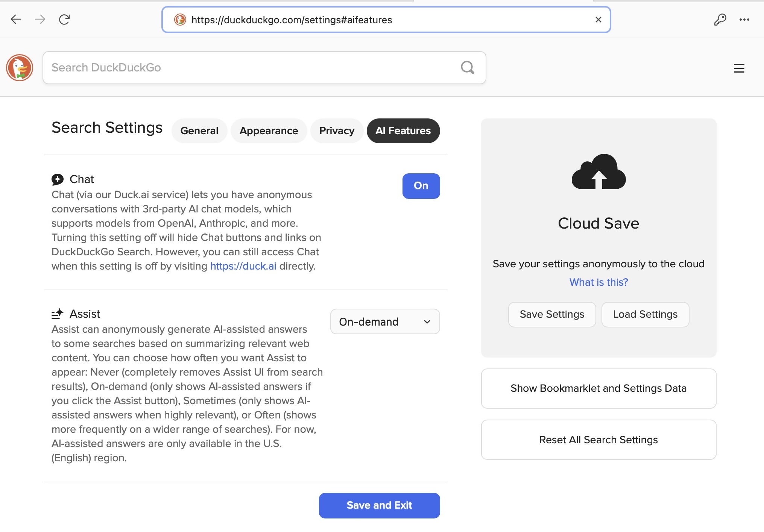The width and height of the screenshot is (764, 532).
Task: Switch to the General settings tab
Action: pyautogui.click(x=200, y=130)
